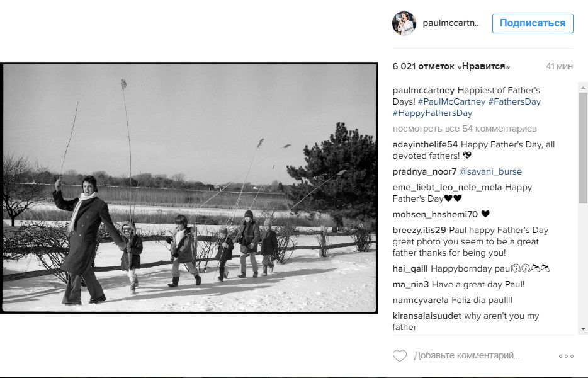Open the 6 021 likes count
Screen dimensions: 588x378
pos(451,66)
